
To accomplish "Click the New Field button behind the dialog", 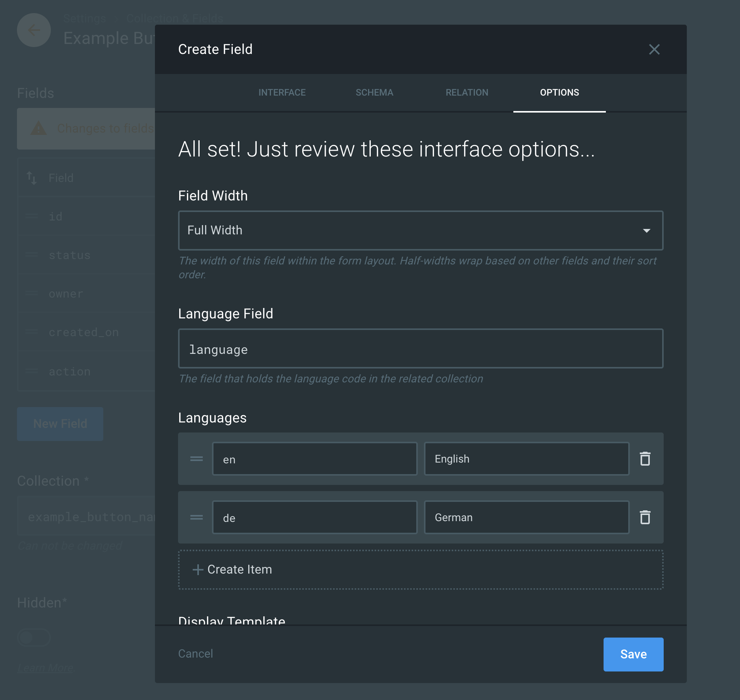I will tap(60, 424).
